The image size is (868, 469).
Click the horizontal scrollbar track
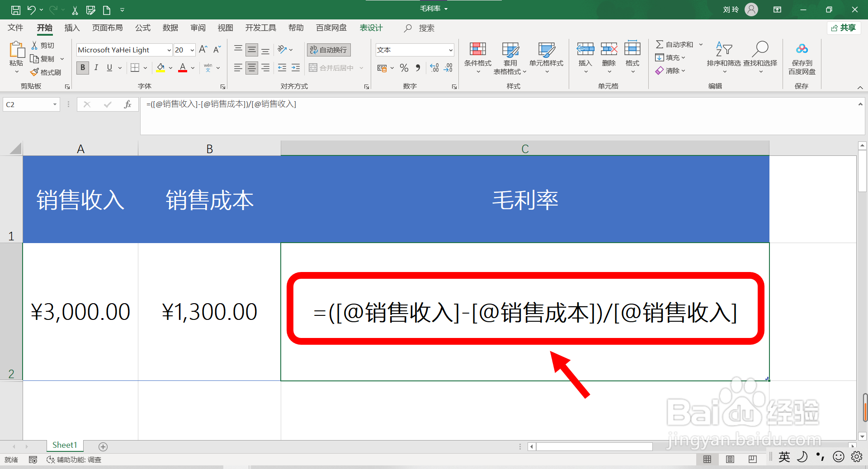tap(750, 446)
